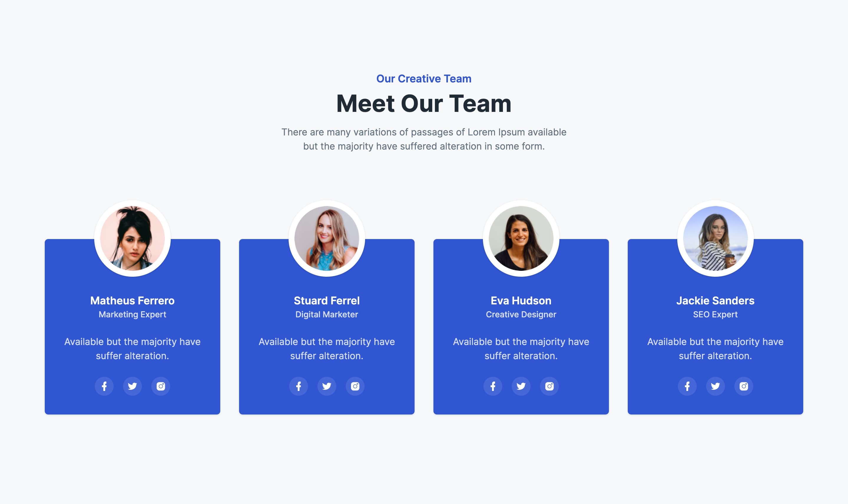The height and width of the screenshot is (504, 848).
Task: Click the Facebook icon on Eva Hudson's card
Action: click(493, 386)
